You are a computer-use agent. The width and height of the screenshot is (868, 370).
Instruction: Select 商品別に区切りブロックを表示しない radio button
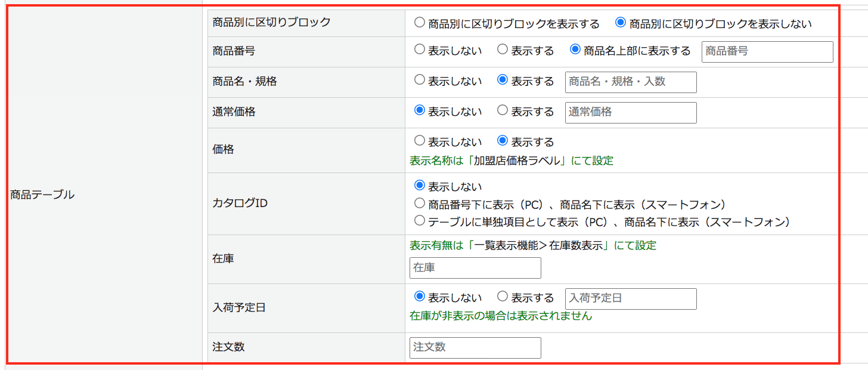point(621,23)
